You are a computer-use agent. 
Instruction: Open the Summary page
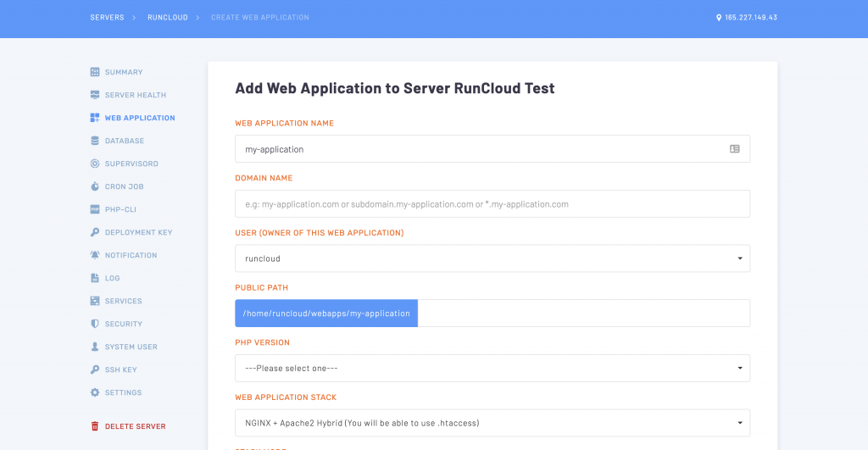[x=124, y=72]
